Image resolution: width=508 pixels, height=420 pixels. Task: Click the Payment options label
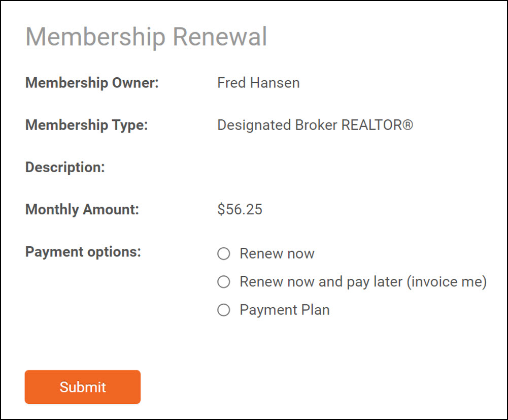[83, 252]
